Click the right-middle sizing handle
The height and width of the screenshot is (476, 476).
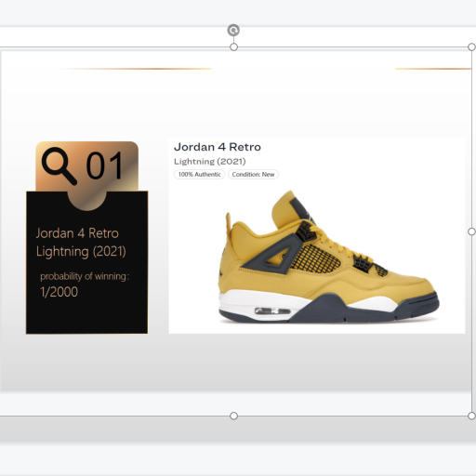(x=471, y=231)
